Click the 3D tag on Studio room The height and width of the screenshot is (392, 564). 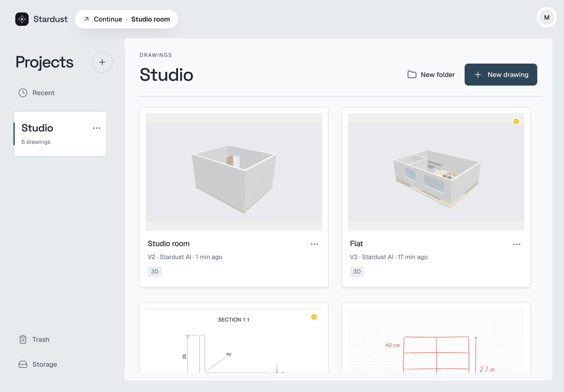click(155, 271)
